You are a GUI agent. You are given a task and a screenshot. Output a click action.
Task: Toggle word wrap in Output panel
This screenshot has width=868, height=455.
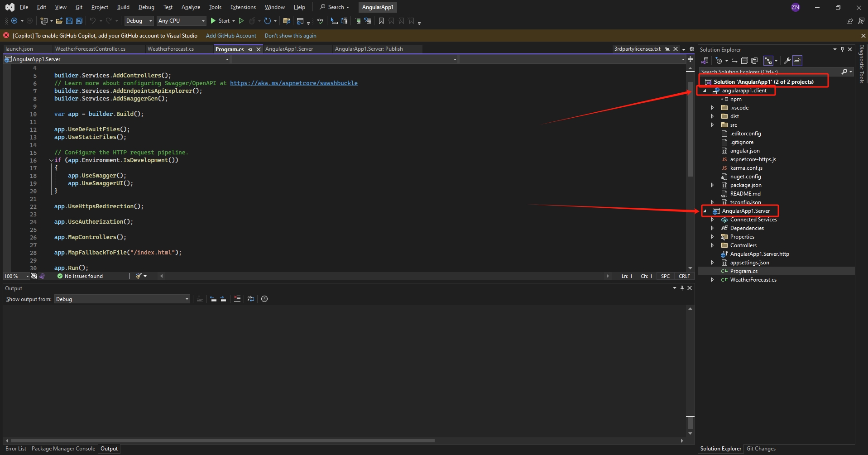tap(251, 299)
